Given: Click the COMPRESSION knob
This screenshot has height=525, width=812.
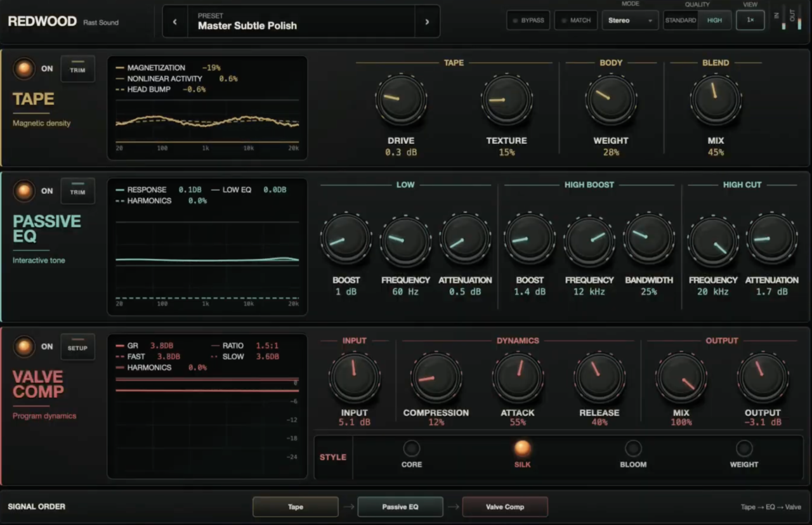Looking at the screenshot, I should [436, 378].
